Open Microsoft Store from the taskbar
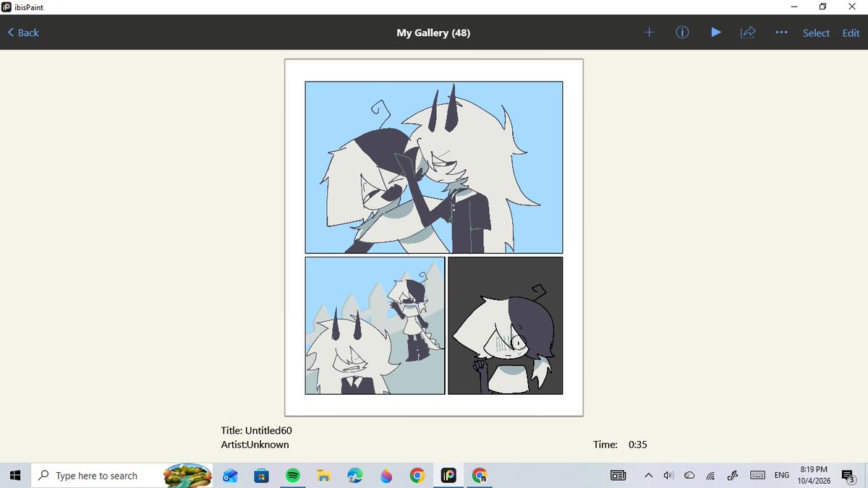Image resolution: width=868 pixels, height=488 pixels. (262, 476)
